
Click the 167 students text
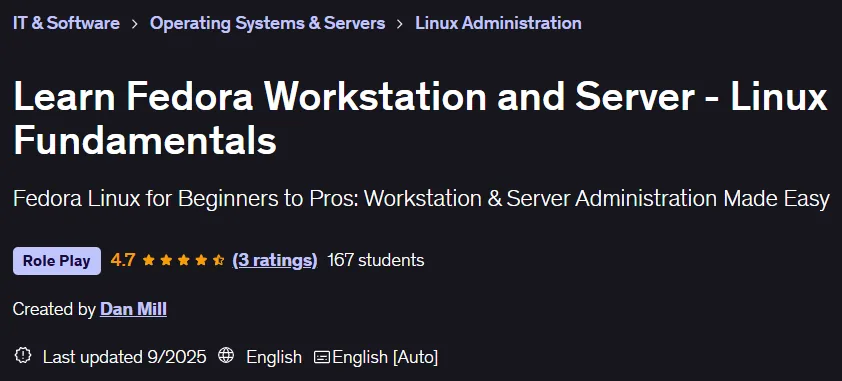(376, 260)
